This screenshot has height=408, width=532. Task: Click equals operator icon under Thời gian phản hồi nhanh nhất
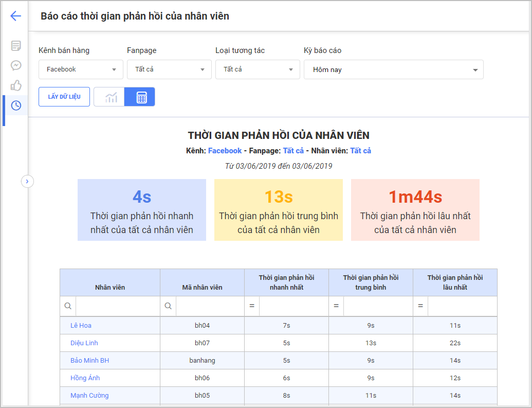coord(252,306)
